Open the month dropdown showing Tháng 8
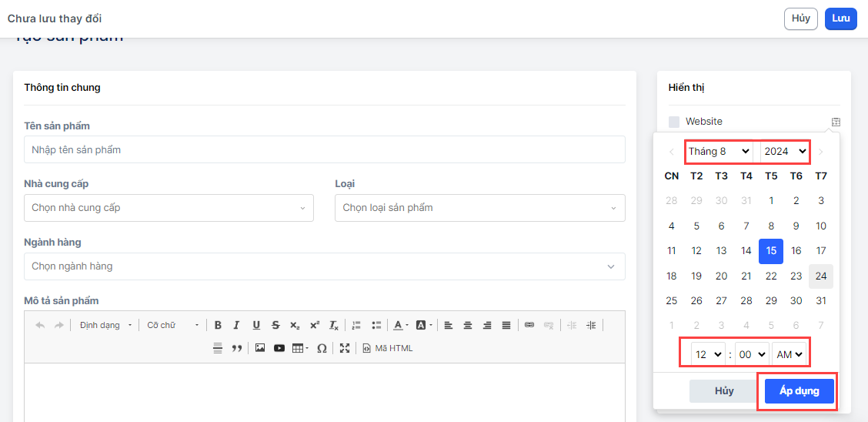Image resolution: width=868 pixels, height=422 pixels. (719, 152)
